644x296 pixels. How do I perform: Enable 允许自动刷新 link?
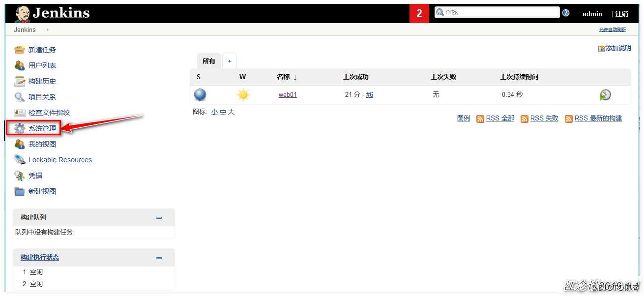coord(613,30)
